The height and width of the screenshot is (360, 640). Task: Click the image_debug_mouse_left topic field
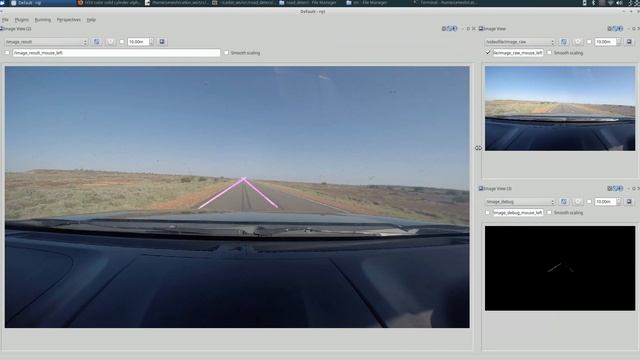point(518,213)
